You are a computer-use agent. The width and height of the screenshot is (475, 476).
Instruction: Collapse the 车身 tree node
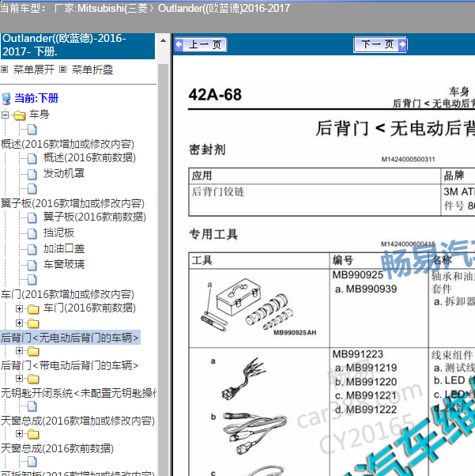(x=5, y=115)
